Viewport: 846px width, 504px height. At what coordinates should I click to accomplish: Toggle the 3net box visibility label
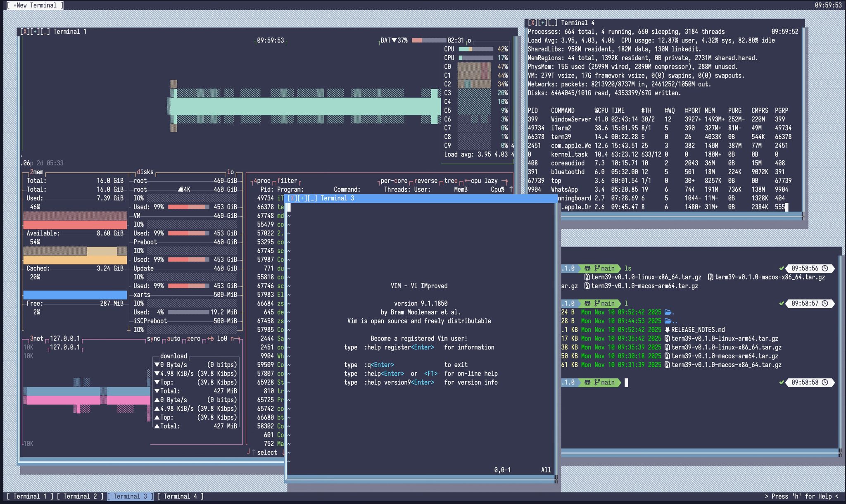pos(36,339)
